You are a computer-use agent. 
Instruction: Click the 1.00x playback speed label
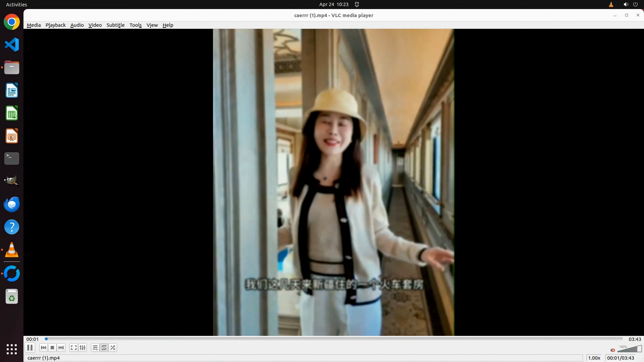594,358
